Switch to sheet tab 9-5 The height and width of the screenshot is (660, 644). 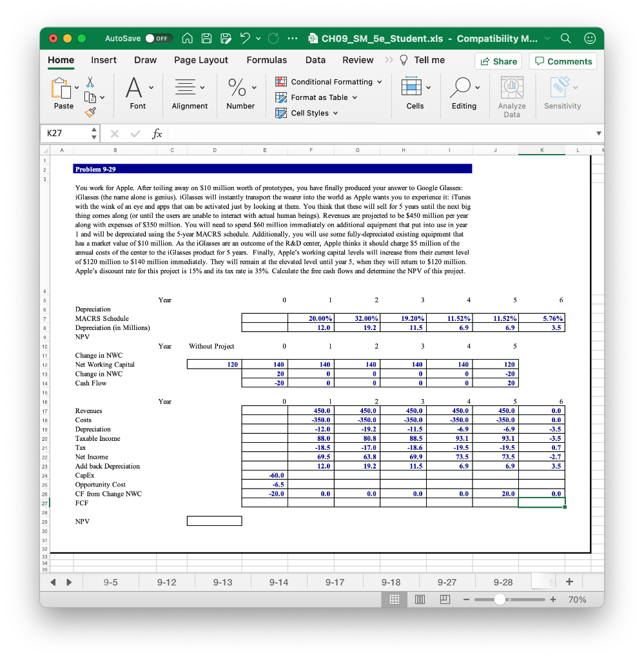point(111,582)
